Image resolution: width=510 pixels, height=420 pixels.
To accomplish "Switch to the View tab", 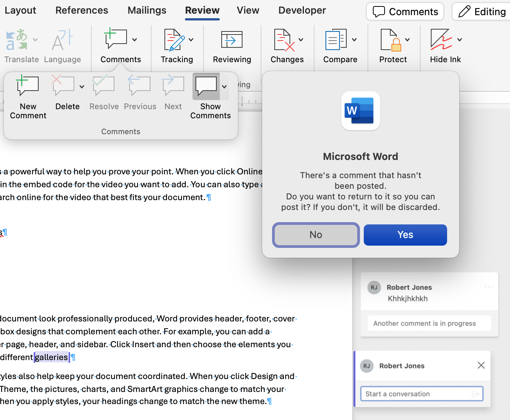I will coord(247,10).
